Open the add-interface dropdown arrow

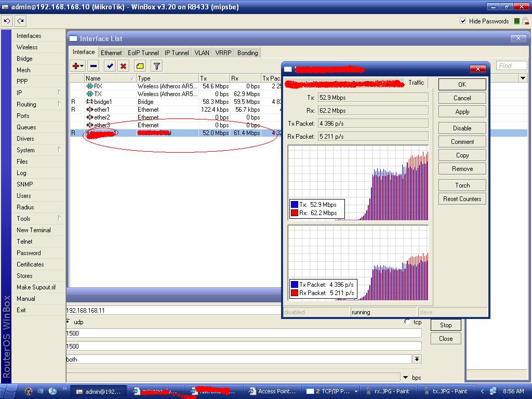[82, 66]
